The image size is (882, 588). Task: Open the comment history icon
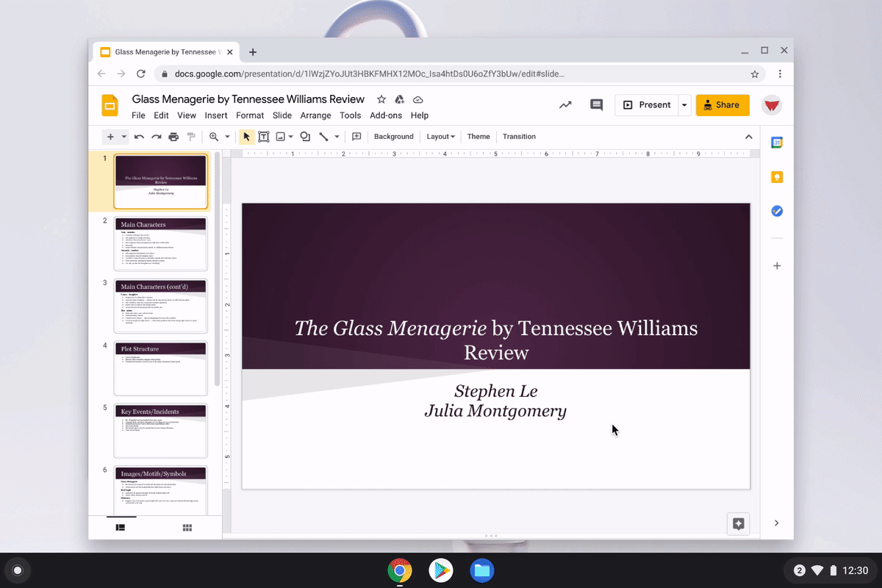(596, 105)
